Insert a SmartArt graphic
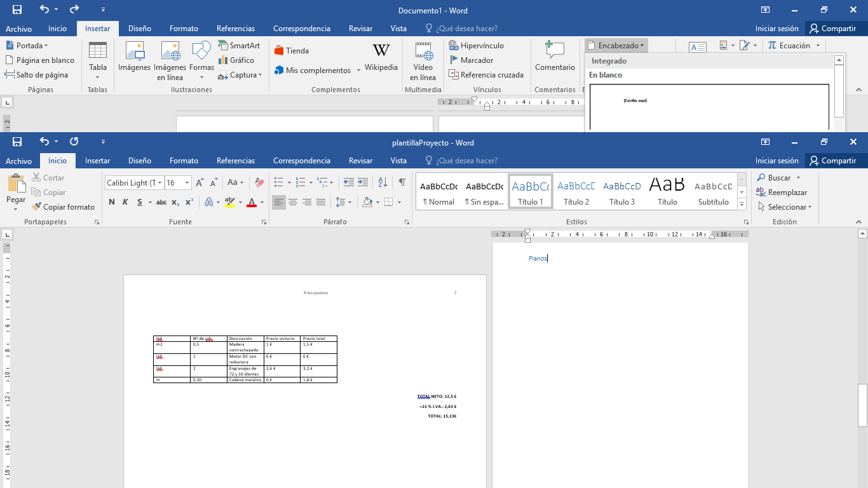The width and height of the screenshot is (868, 488). tap(239, 46)
